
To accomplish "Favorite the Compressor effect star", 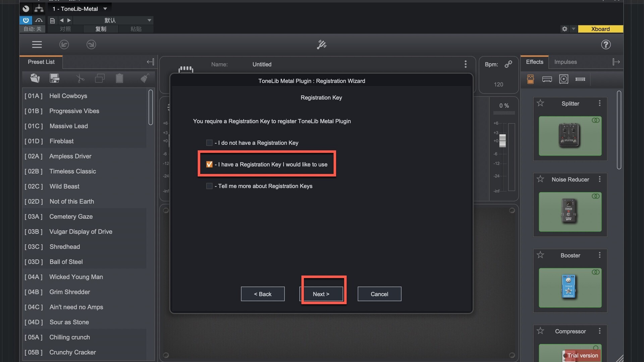I will pos(540,331).
